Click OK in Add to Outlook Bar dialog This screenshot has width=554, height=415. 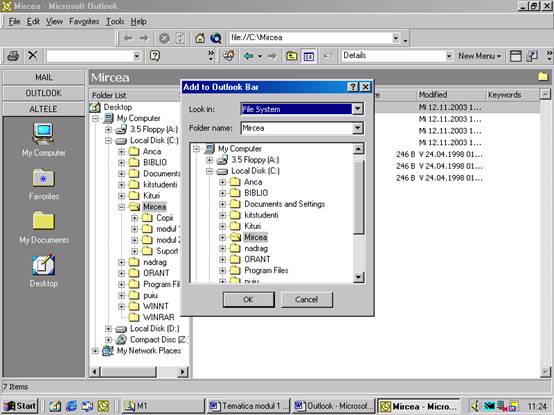[248, 300]
